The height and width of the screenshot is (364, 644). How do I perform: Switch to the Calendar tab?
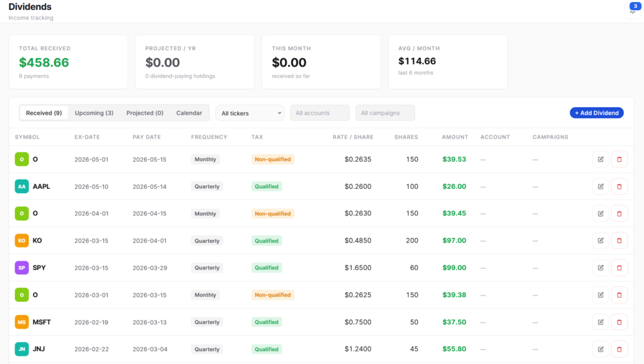tap(189, 113)
